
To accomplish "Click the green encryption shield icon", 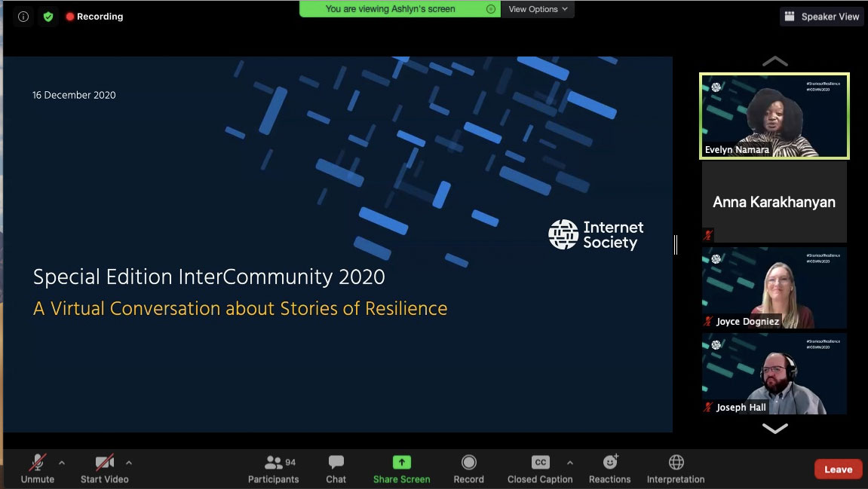I will [x=48, y=17].
